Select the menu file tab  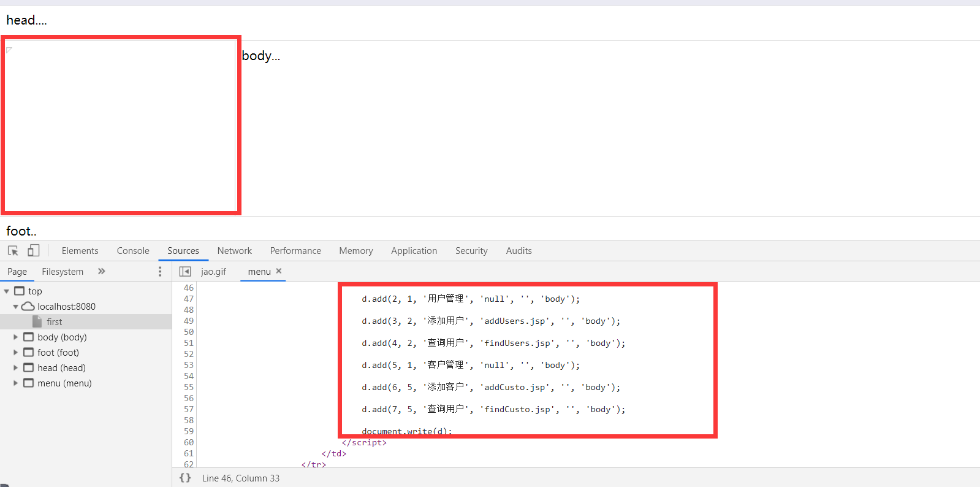coord(259,271)
